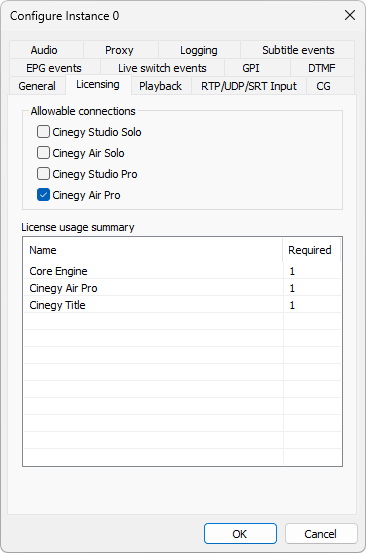This screenshot has height=553, width=366.
Task: Switch to the Audio tab
Action: point(46,50)
